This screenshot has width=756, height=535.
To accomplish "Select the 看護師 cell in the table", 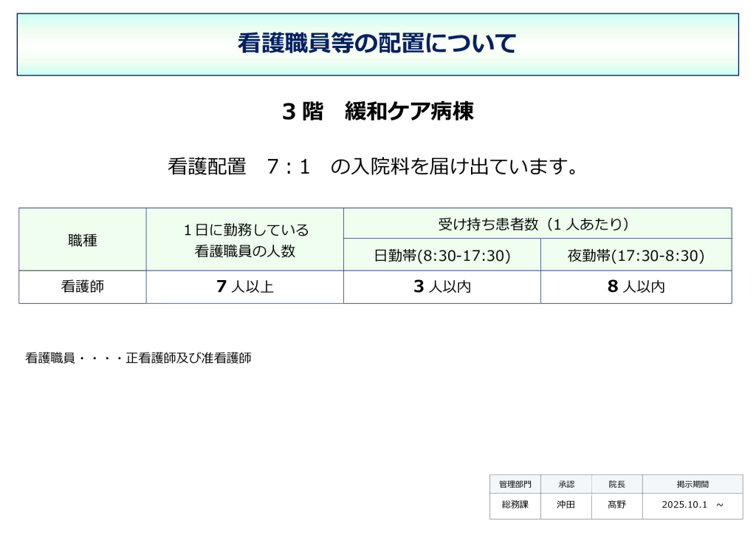I will click(x=82, y=287).
